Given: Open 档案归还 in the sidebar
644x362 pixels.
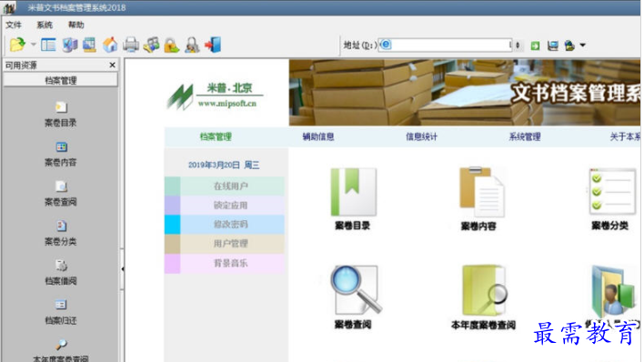Looking at the screenshot, I should coord(60,312).
